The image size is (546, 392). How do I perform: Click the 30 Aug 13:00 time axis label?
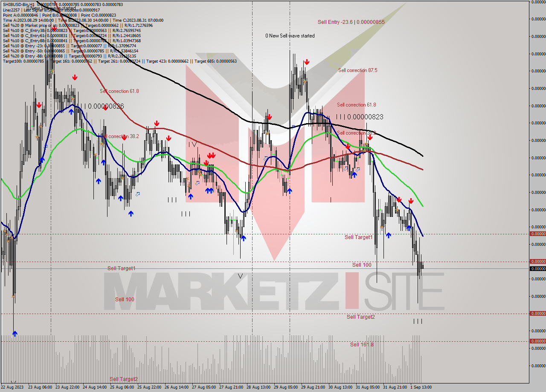[340, 387]
